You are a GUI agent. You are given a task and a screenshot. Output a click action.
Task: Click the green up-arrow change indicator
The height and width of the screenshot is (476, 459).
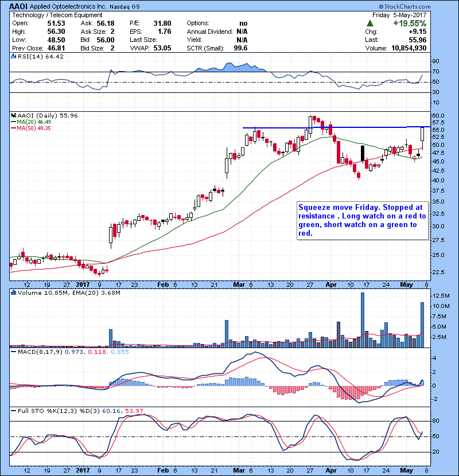click(369, 23)
